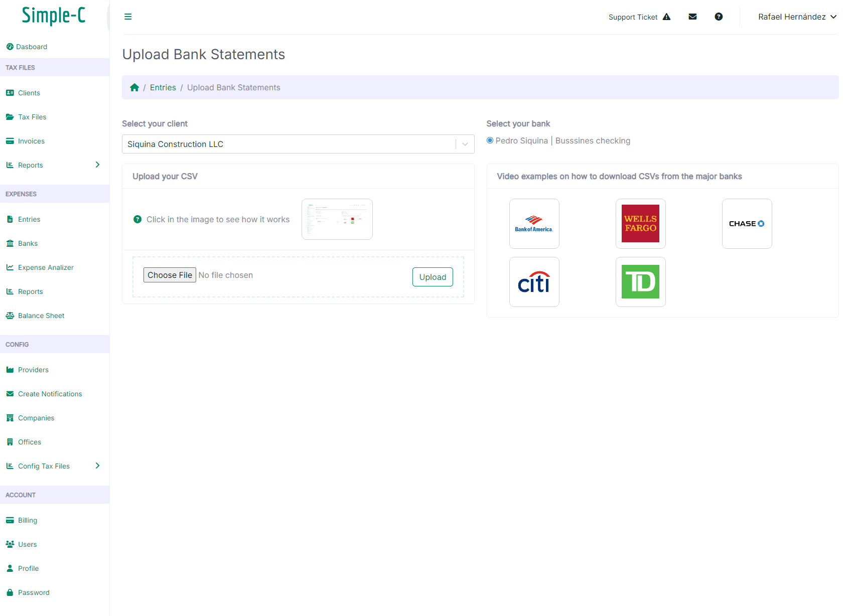Open the client selection dropdown
This screenshot has width=848, height=616.
click(298, 144)
